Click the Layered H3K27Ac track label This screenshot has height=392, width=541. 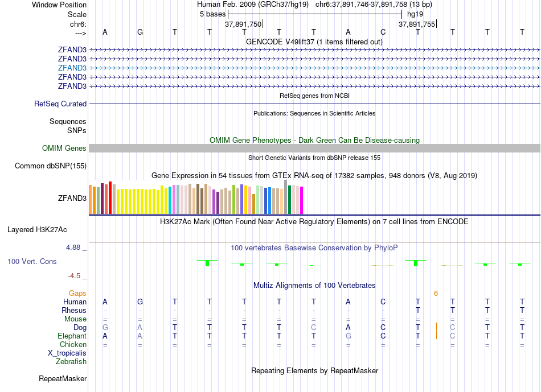(37, 230)
